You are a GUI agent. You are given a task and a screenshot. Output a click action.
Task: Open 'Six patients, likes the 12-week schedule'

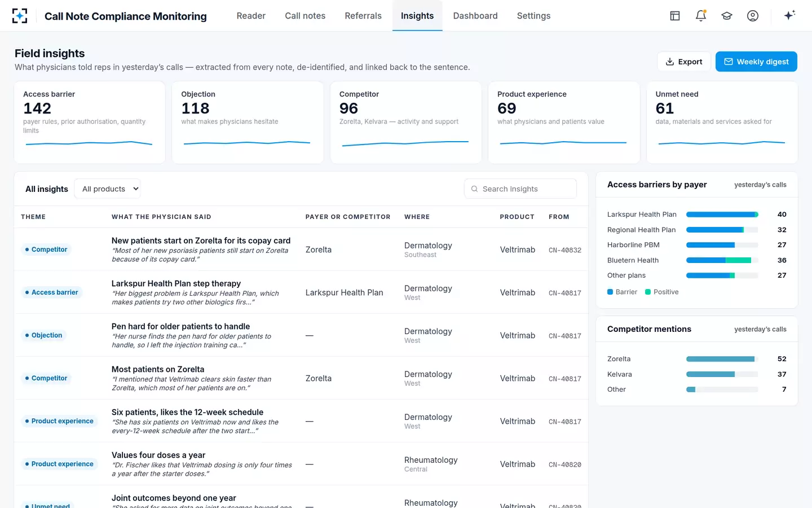(187, 412)
